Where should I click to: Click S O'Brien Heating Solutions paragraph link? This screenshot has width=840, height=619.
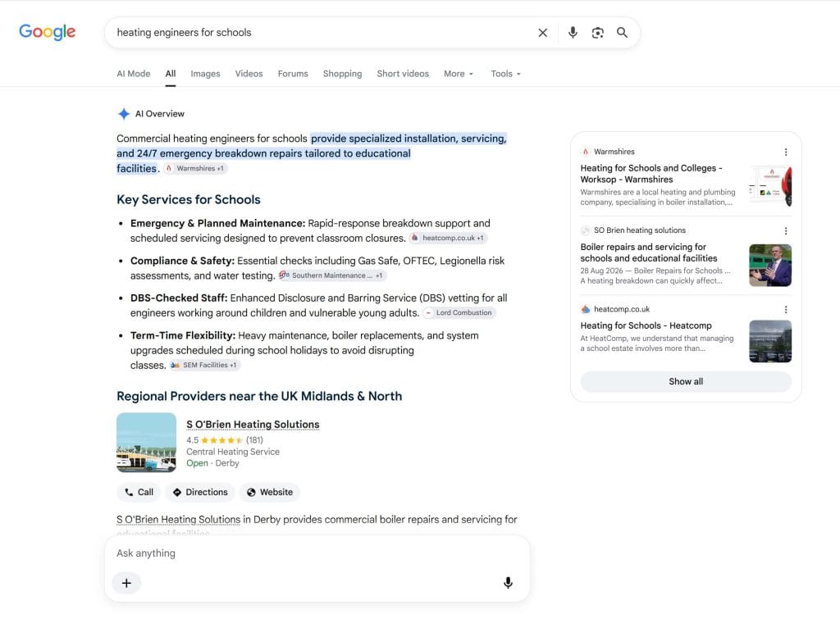click(178, 520)
